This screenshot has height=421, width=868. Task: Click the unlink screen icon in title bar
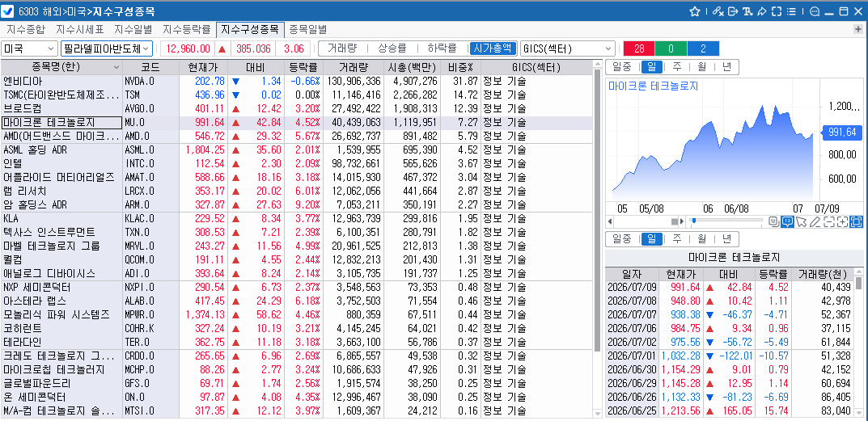coord(718,11)
